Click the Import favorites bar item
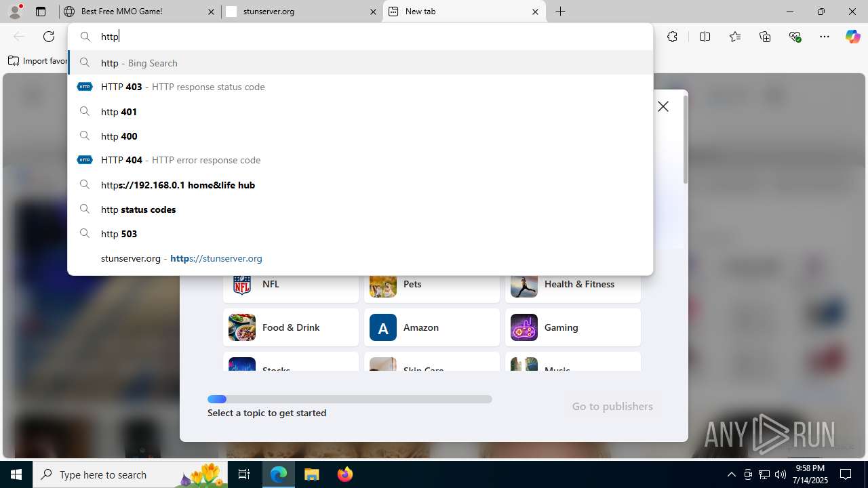The width and height of the screenshot is (868, 488). 38,61
